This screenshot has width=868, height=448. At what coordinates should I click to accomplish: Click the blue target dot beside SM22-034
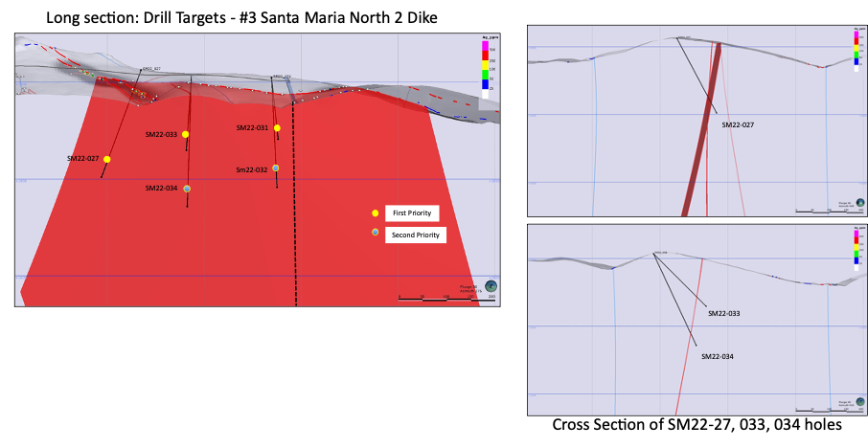click(x=187, y=189)
